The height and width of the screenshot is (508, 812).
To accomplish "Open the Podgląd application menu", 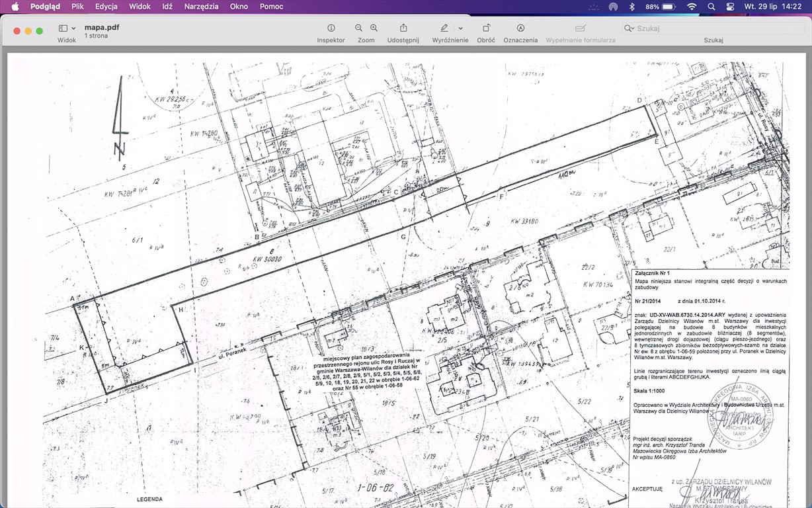I will tap(45, 7).
